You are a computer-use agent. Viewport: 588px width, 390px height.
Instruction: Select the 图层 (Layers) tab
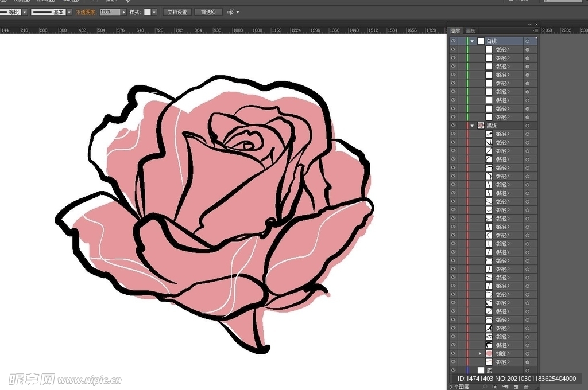[x=455, y=30]
